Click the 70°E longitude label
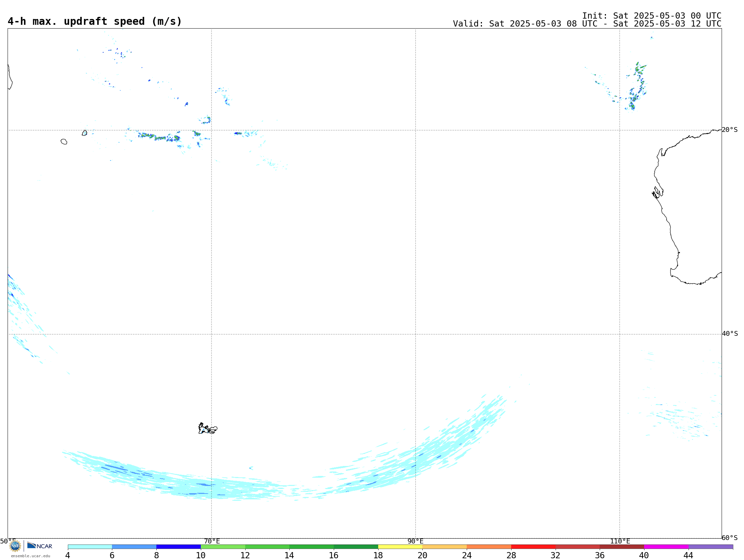This screenshot has height=560, width=744. [x=212, y=541]
